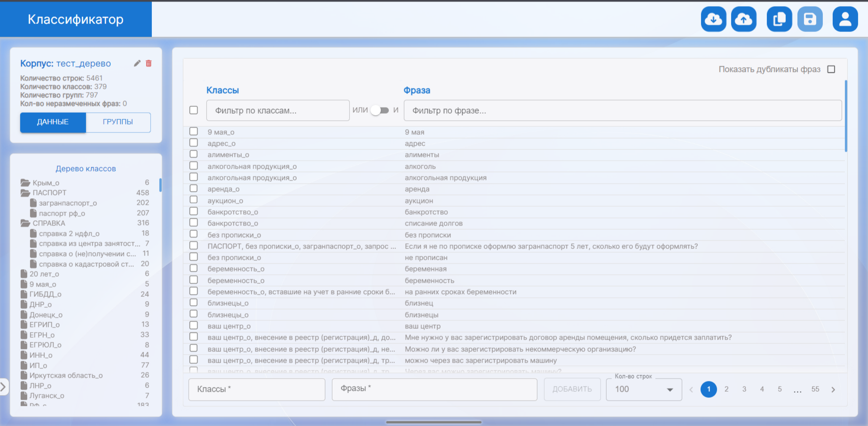Image resolution: width=868 pixels, height=426 pixels.
Task: Click the next page arrow in pagination
Action: [x=833, y=389]
